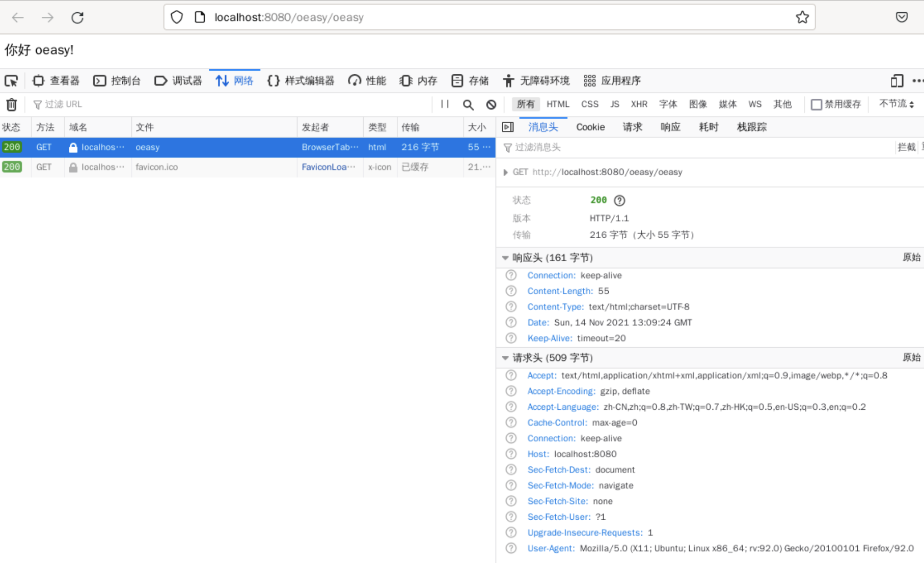The image size is (924, 563).
Task: Click the Content-Type header name link
Action: pyautogui.click(x=555, y=307)
